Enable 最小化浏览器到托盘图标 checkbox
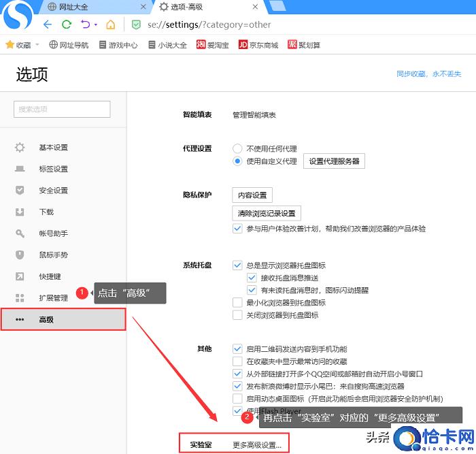This screenshot has width=476, height=454. click(237, 302)
